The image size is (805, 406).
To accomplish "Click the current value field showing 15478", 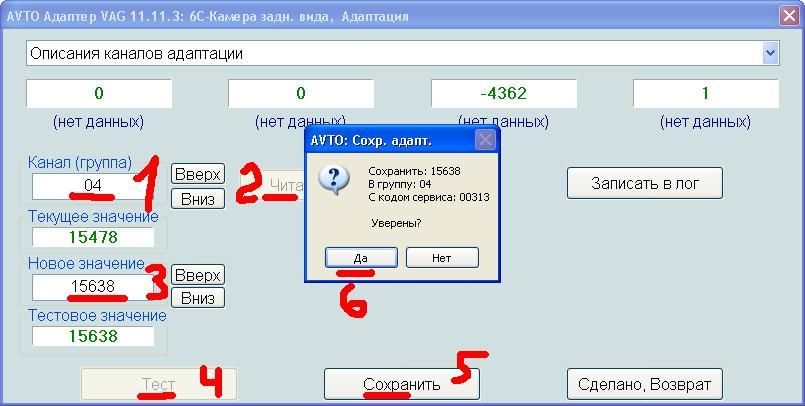I will point(93,237).
